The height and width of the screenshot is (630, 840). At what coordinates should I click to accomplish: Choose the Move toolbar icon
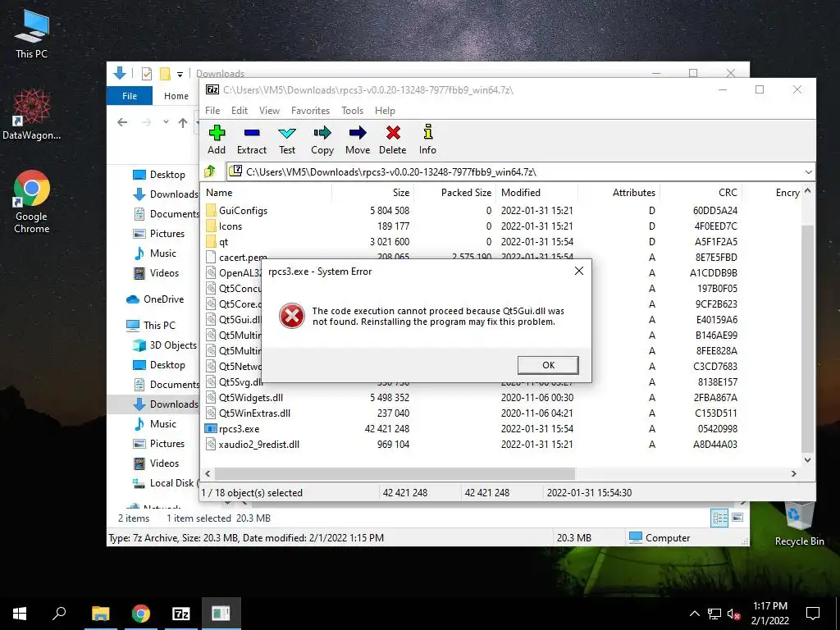coord(358,139)
